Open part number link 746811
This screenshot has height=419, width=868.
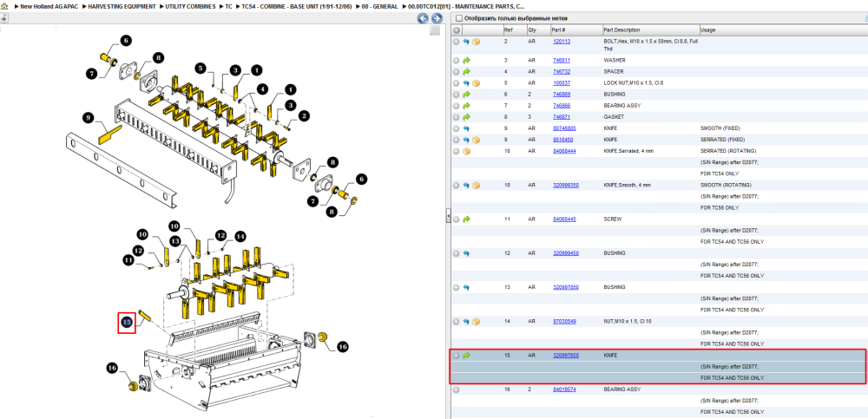coord(562,60)
